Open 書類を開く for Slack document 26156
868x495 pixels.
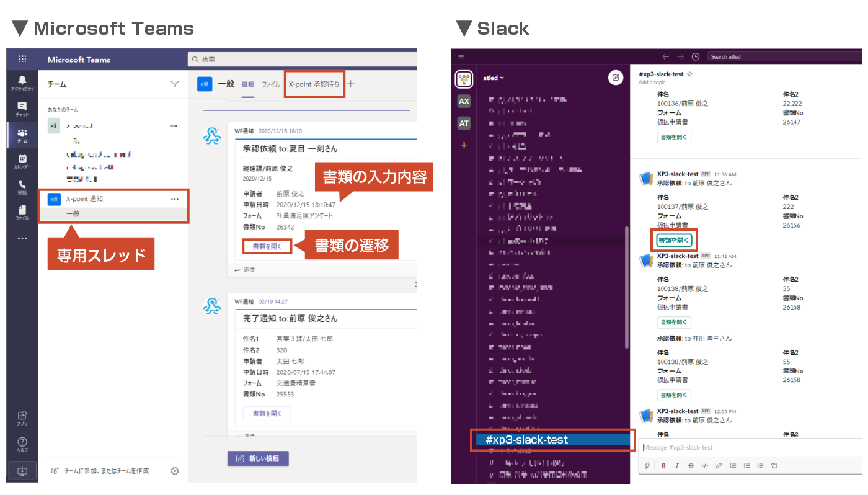tap(674, 240)
